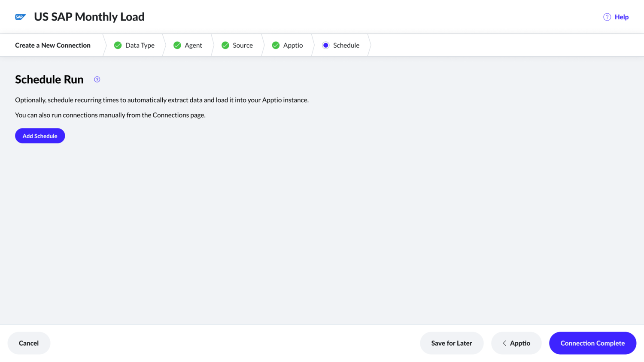This screenshot has width=644, height=362.
Task: Click the Source green checkmark icon
Action: click(225, 45)
